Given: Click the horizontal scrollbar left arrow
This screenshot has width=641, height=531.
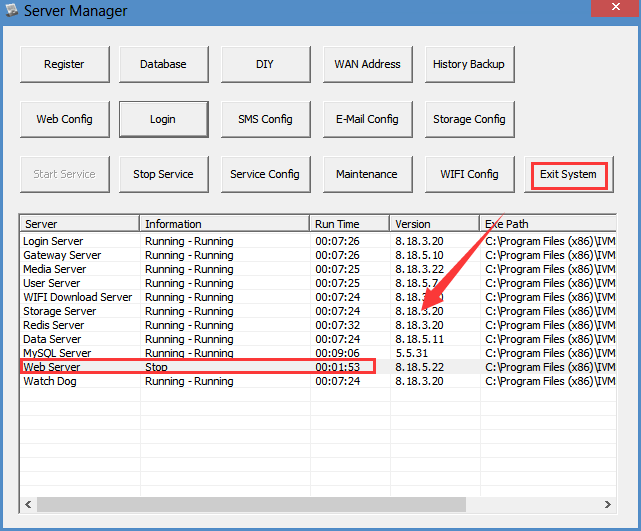Looking at the screenshot, I should [28, 504].
